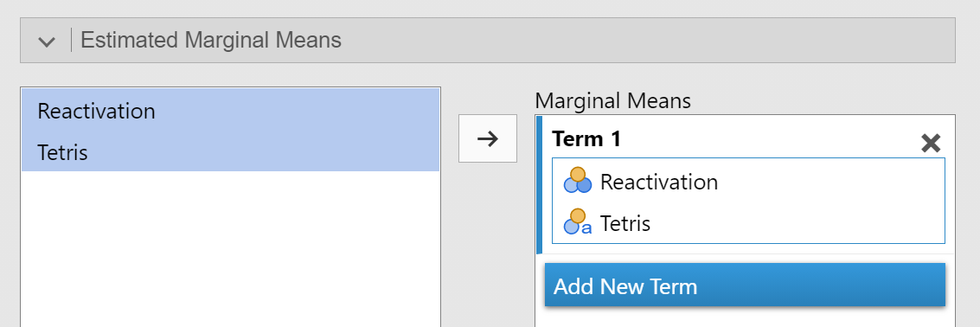Viewport: 980px width, 327px height.
Task: Select Tetris in the available variables list
Action: tap(231, 151)
